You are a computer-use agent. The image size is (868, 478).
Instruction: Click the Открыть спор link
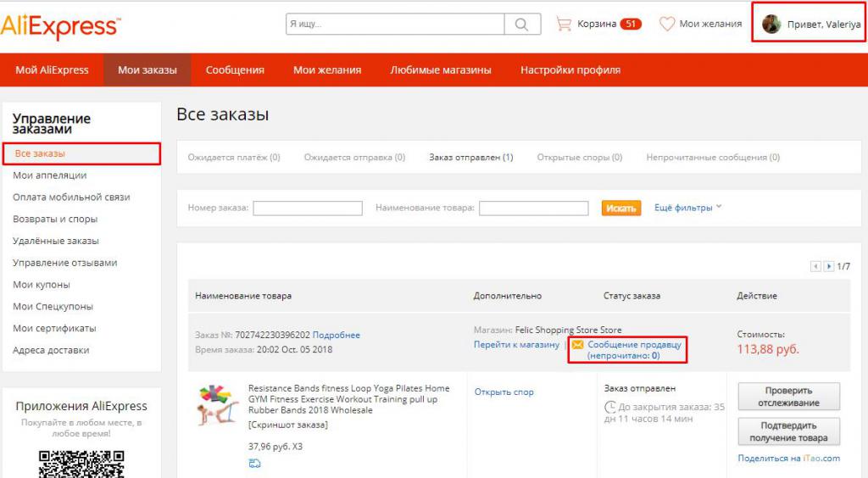tap(504, 392)
